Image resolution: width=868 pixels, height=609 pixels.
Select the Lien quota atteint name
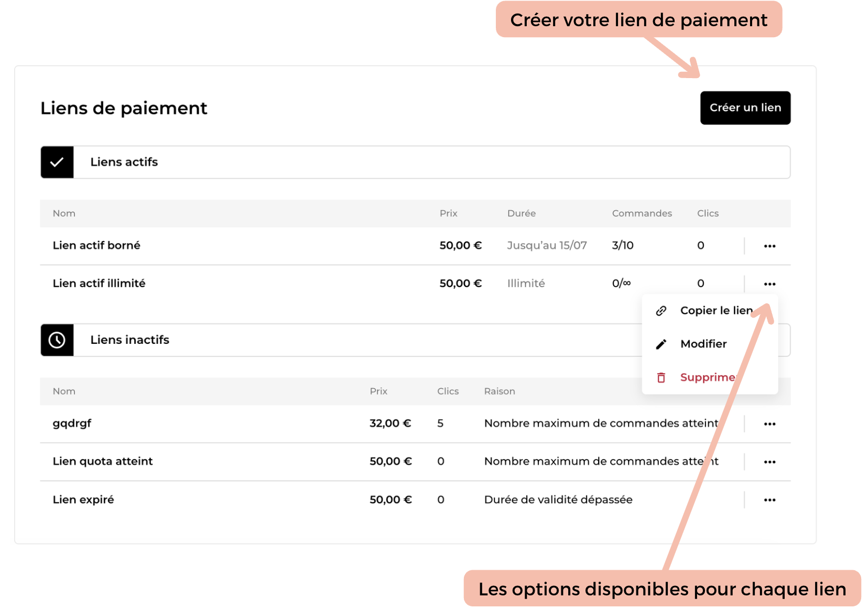[x=103, y=461]
